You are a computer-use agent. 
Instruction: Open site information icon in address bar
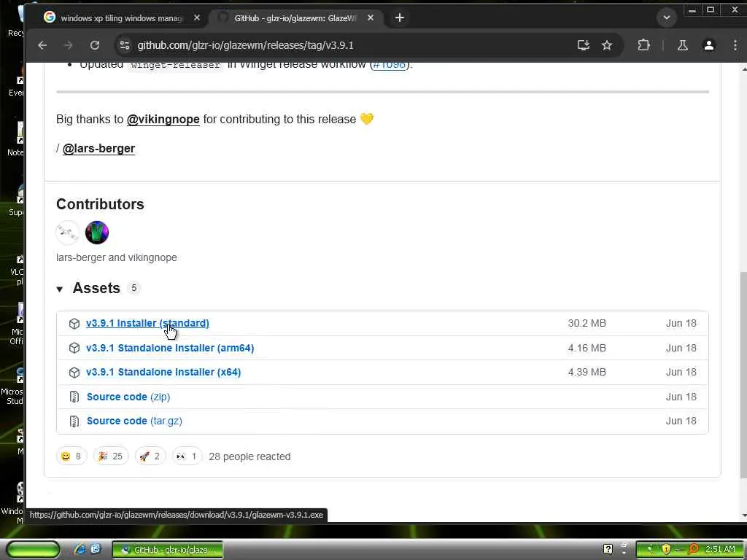click(x=124, y=45)
